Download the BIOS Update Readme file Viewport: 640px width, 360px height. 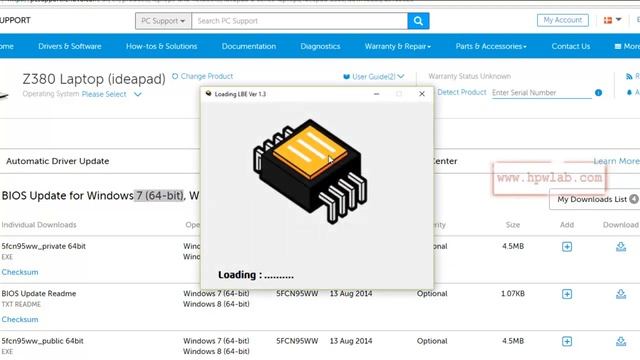tap(621, 294)
